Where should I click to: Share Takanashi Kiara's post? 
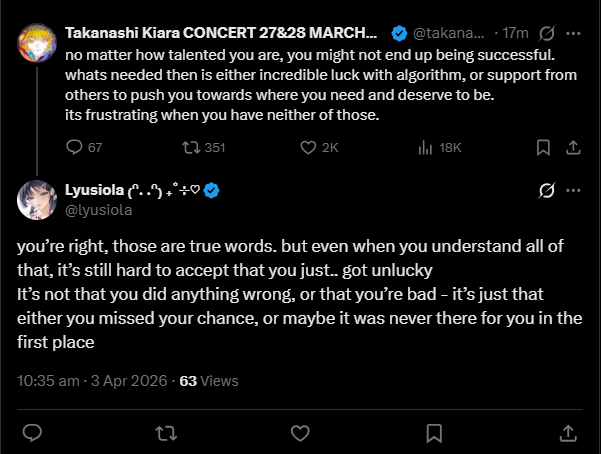573,147
